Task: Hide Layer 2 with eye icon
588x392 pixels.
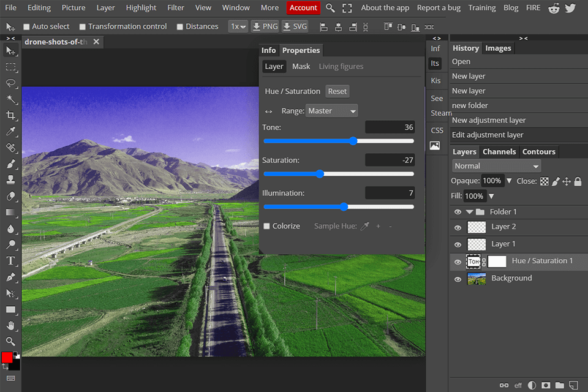Action: (458, 228)
